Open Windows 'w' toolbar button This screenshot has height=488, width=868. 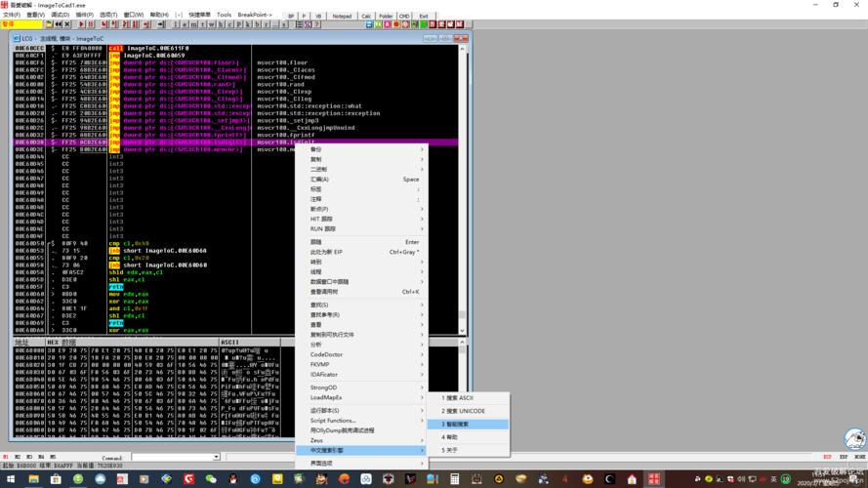(x=212, y=24)
